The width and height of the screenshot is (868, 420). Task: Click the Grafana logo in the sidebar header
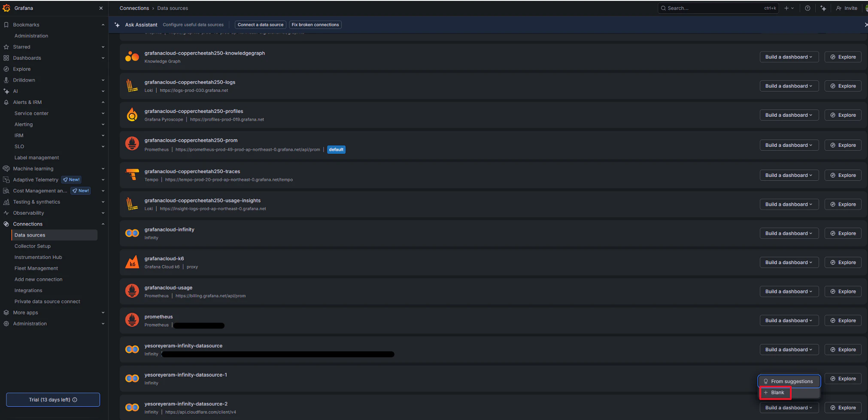[x=6, y=8]
